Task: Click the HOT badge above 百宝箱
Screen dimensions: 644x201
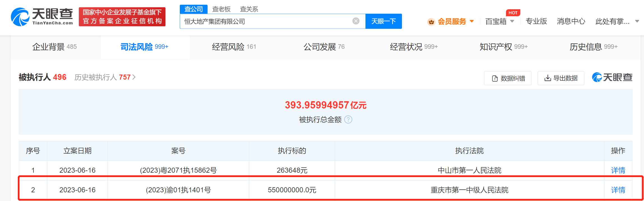Action: 513,13
